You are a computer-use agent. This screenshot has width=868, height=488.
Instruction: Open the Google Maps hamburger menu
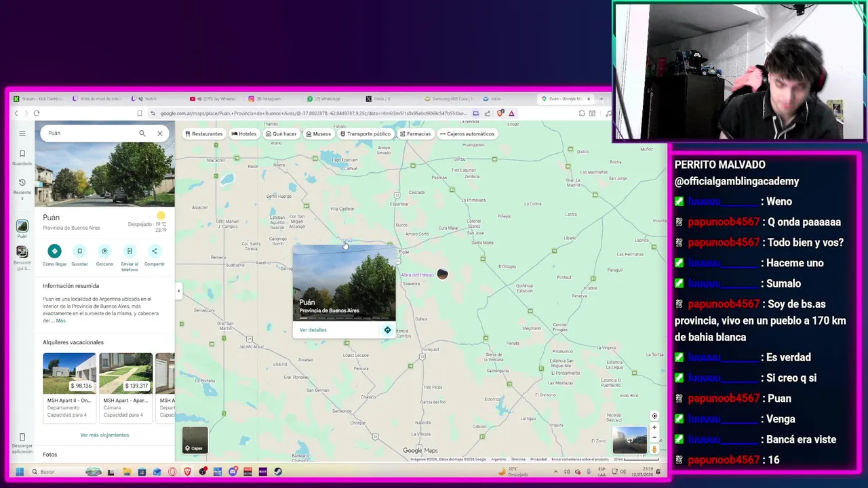[x=22, y=134]
